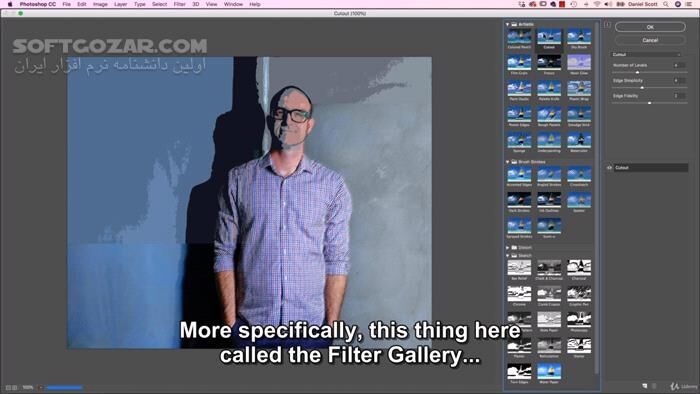Toggle visibility of the Cutout effect layer
Screen dimensions: 700x394
[609, 168]
